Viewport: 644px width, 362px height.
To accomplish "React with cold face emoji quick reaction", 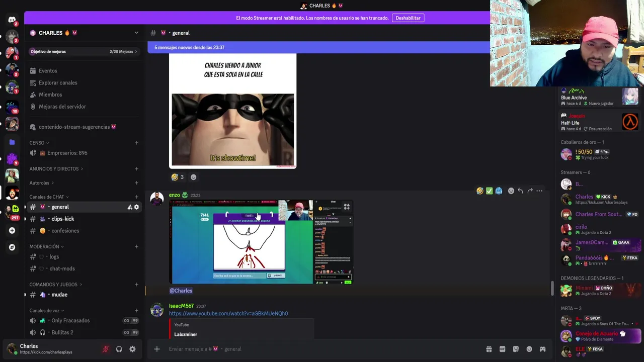I will 499,191.
